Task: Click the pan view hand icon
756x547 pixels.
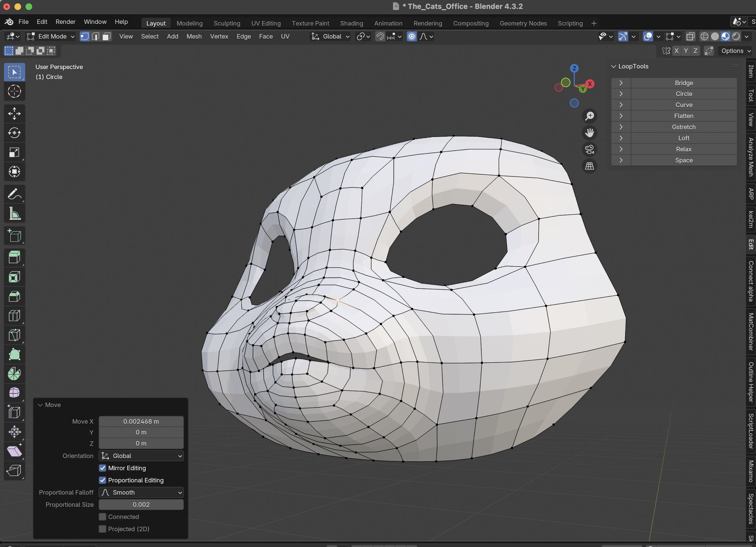Action: pyautogui.click(x=590, y=133)
